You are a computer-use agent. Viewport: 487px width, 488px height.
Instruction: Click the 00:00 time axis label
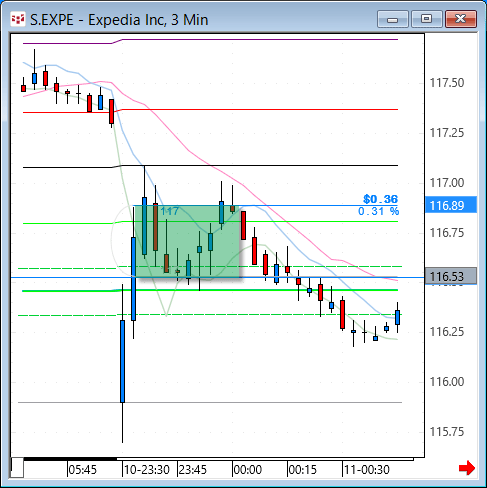tap(248, 470)
